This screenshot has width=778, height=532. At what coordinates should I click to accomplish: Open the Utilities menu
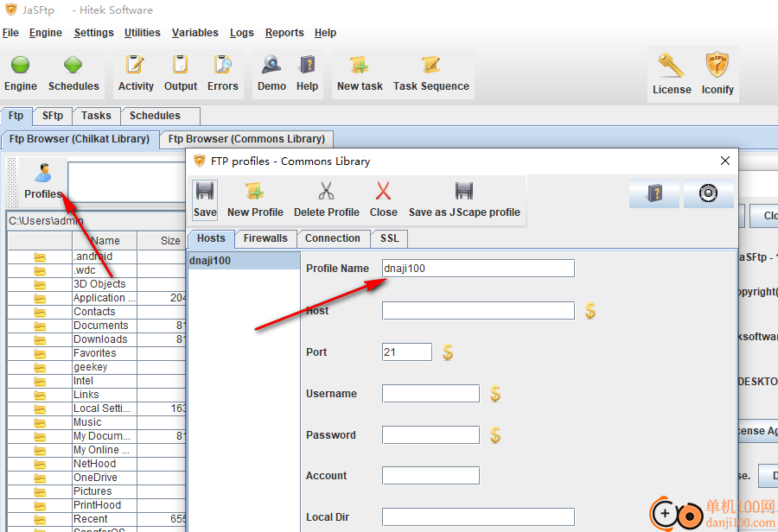click(x=143, y=33)
